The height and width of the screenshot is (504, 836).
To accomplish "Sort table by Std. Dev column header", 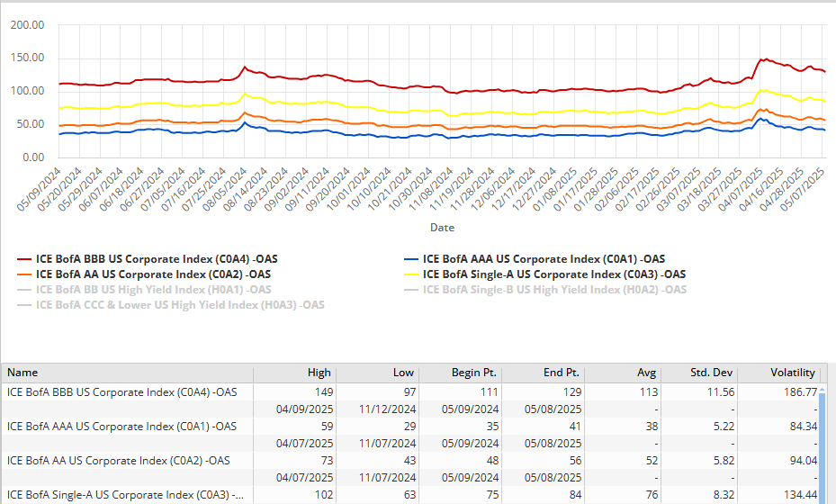I will [699, 373].
